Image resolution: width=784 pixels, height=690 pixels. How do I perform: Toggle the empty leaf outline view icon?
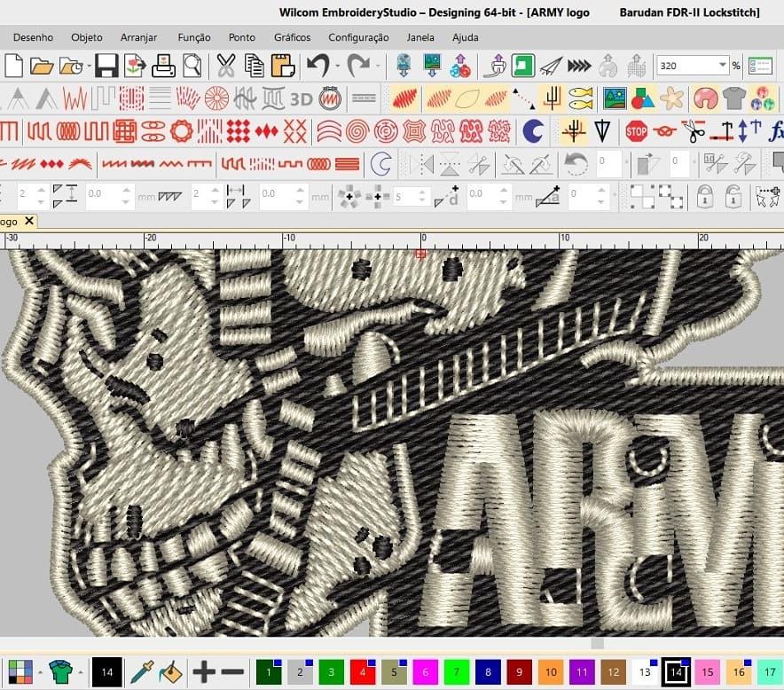tap(467, 98)
